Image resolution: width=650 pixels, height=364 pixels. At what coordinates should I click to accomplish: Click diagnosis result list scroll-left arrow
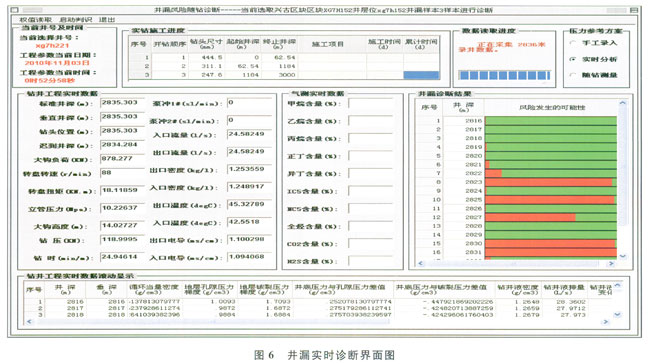421,263
